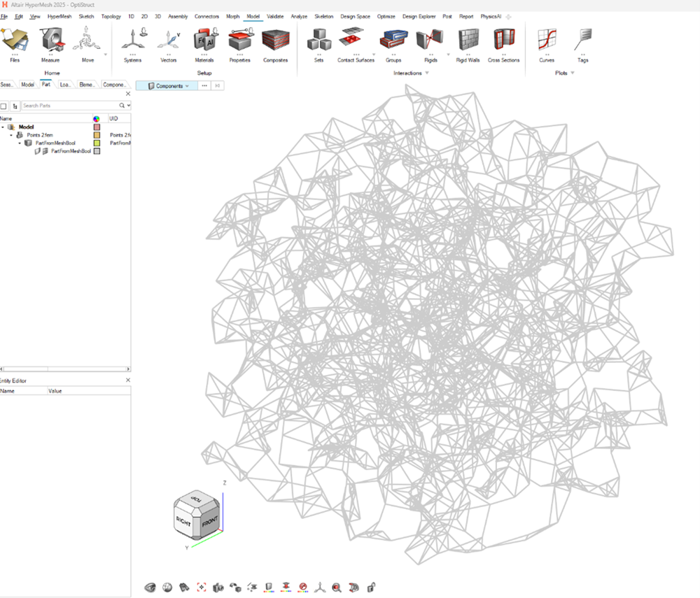The image size is (700, 598).
Task: Click the red no-entry icon in bottom toolbar
Action: click(303, 588)
